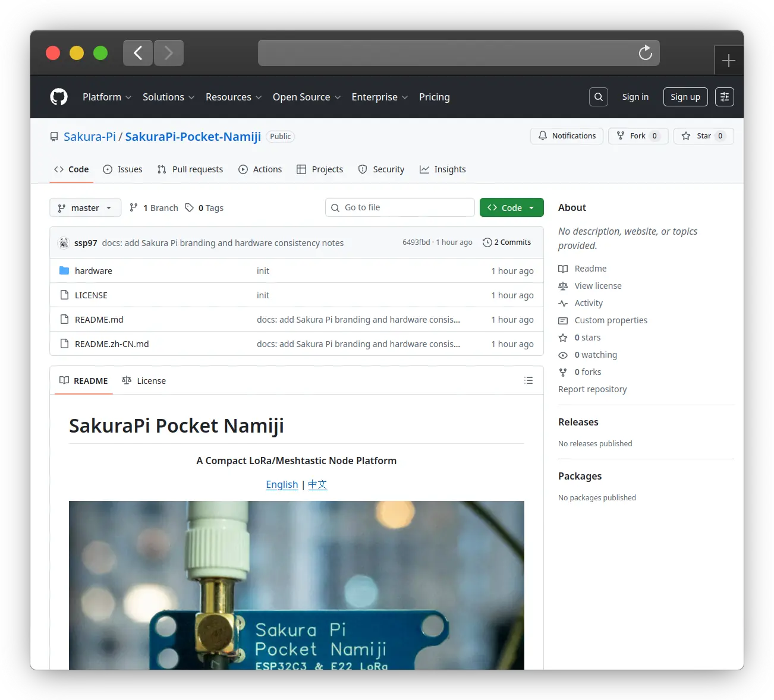Expand the master branch dropdown
Screen dimensions: 774x700
[x=85, y=208]
